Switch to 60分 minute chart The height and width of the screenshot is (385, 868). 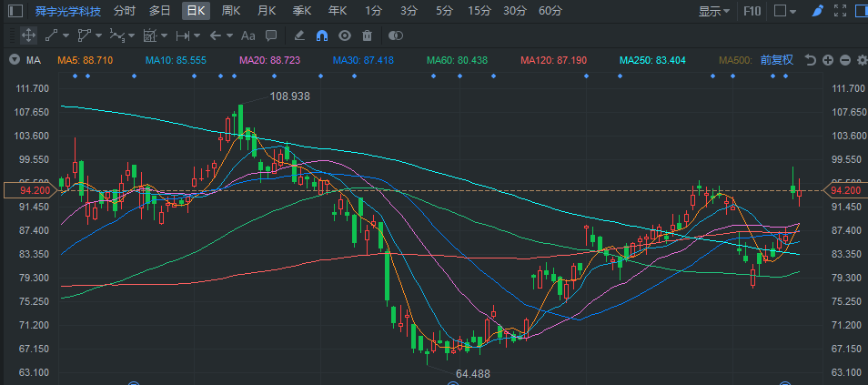click(550, 11)
